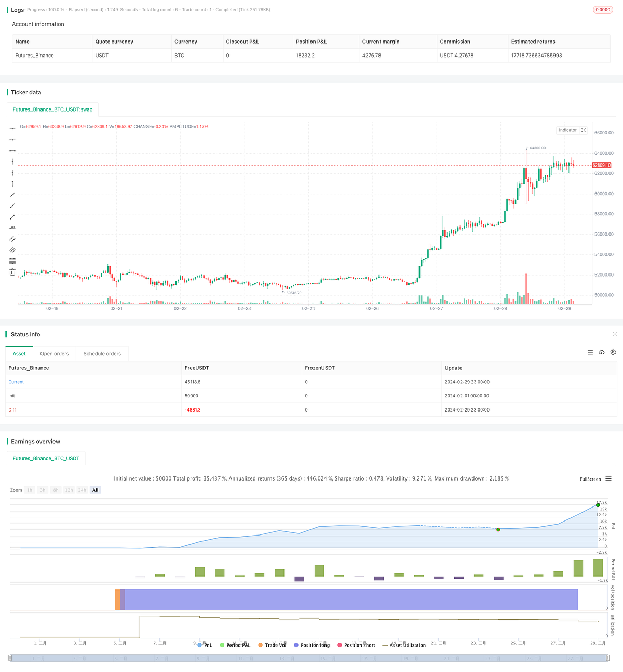The width and height of the screenshot is (623, 672).
Task: Click the FullScreen button in Earnings overview
Action: coord(590,479)
